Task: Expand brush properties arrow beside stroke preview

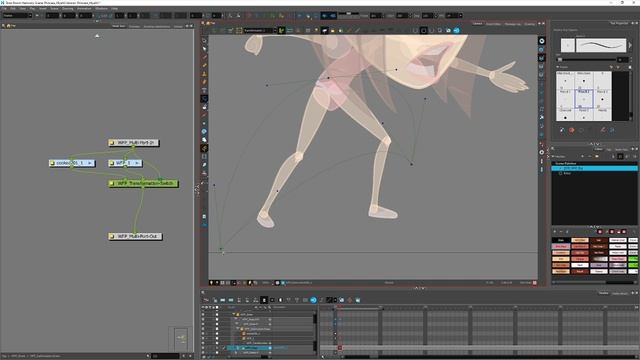Action: [x=630, y=45]
